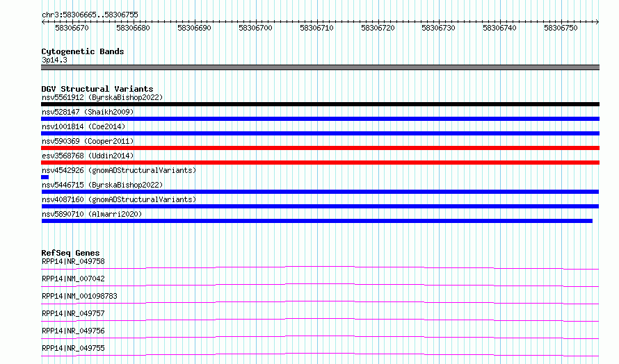Click the magenta line under RPP14|NR_049758

[320, 268]
